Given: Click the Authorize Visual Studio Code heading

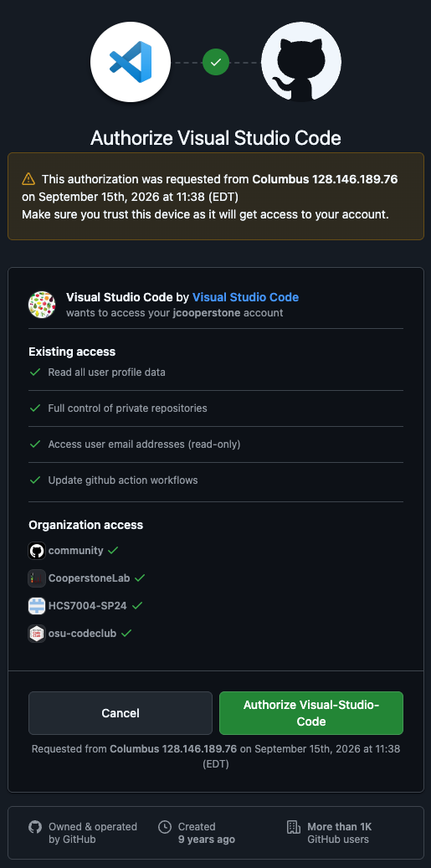Looking at the screenshot, I should pyautogui.click(x=216, y=137).
